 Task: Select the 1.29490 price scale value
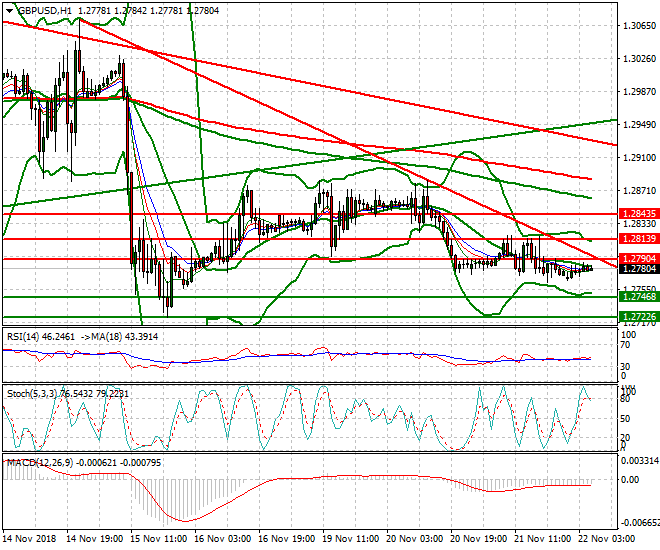639,125
